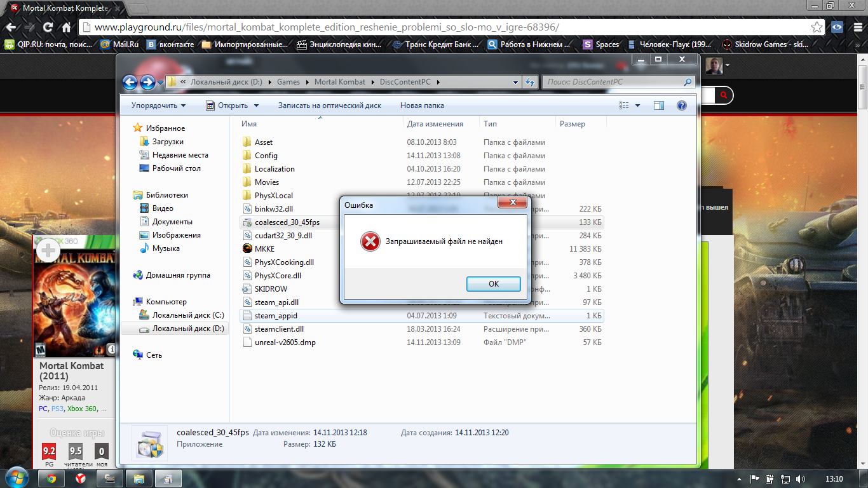The height and width of the screenshot is (488, 868).
Task: Open Домашняя группа in navigation pane
Action: pos(178,275)
